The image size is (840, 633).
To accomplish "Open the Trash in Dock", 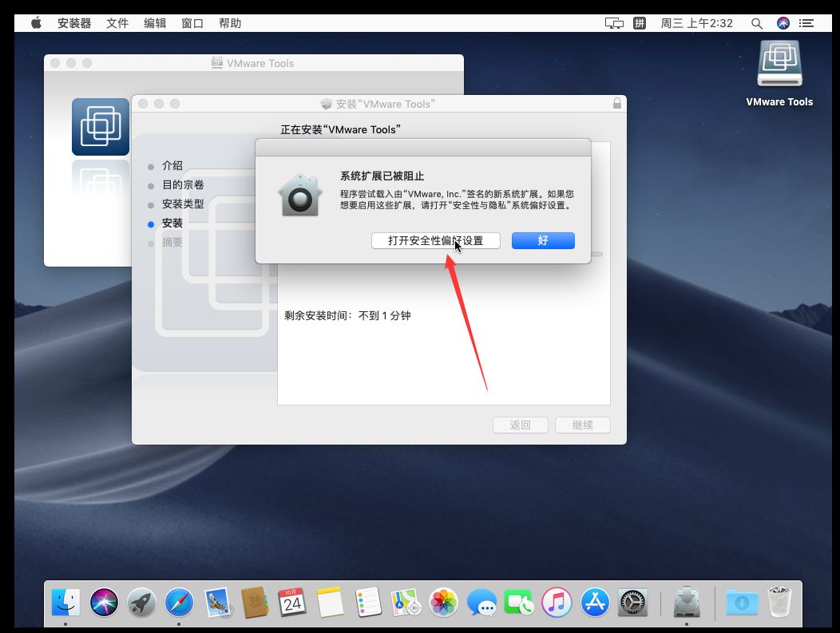I will click(779, 603).
